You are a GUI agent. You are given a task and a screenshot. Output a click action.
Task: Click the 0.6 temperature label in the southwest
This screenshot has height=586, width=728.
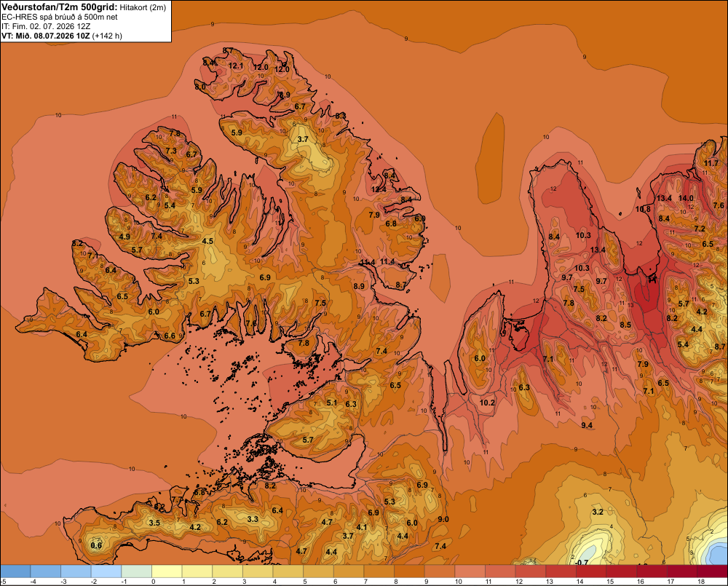[x=96, y=545]
